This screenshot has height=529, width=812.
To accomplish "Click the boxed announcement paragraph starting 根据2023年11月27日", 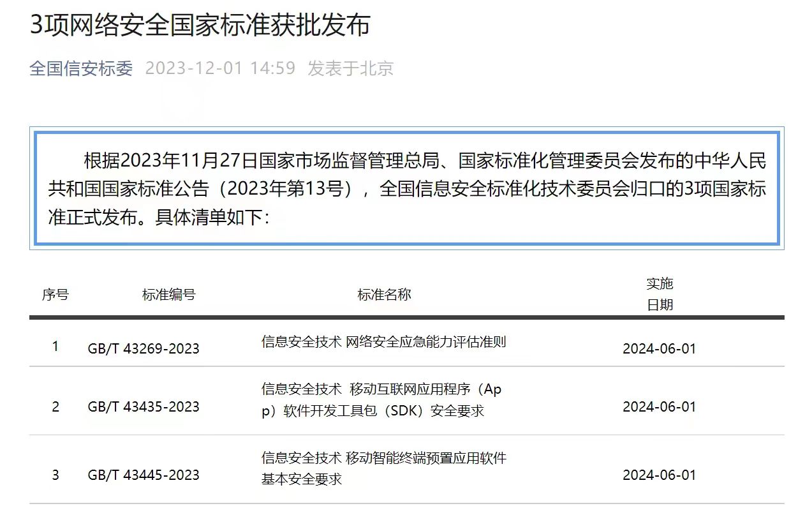I will point(407,189).
